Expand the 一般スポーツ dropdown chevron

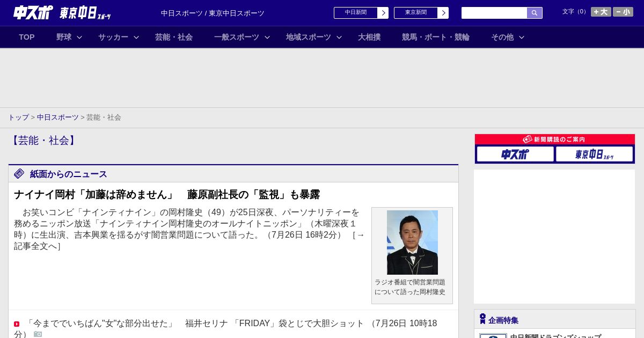click(x=267, y=37)
